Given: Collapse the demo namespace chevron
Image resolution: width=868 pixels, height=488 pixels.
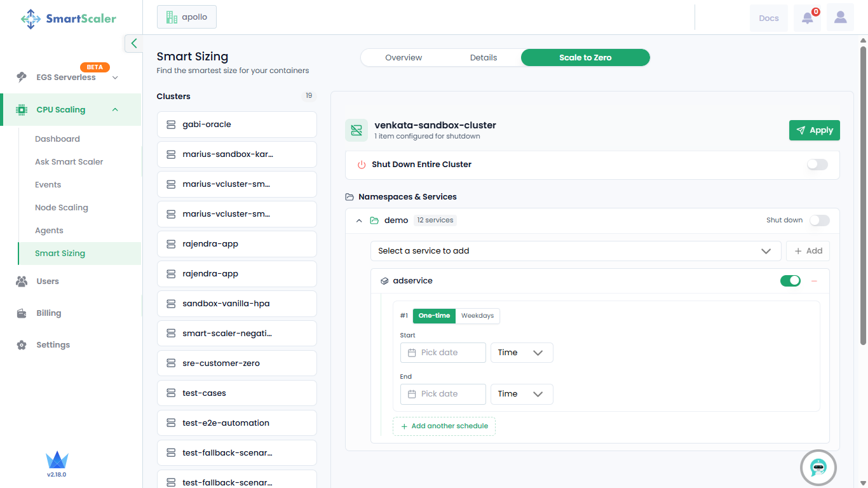Looking at the screenshot, I should click(x=359, y=220).
